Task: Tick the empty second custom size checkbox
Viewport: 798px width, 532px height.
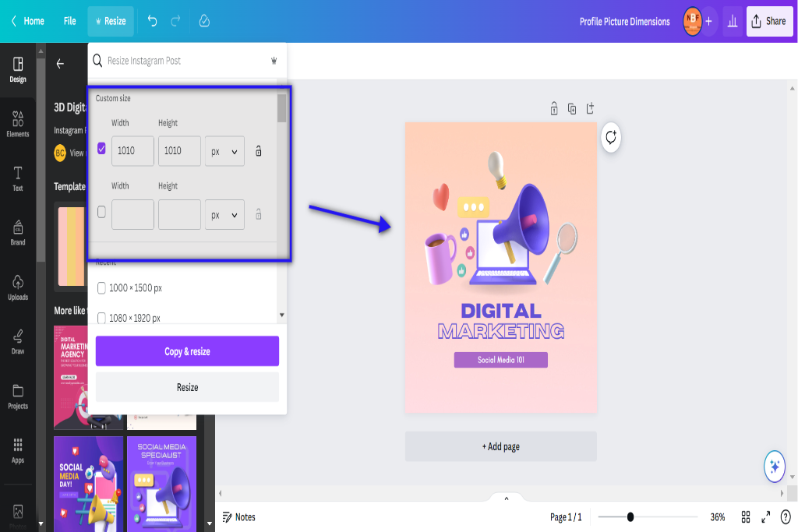Action: (102, 212)
